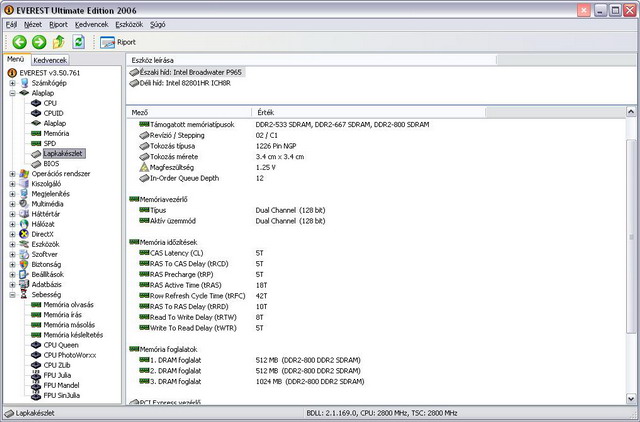The image size is (640, 422).
Task: Expand the Multimédia node
Action: [x=12, y=204]
